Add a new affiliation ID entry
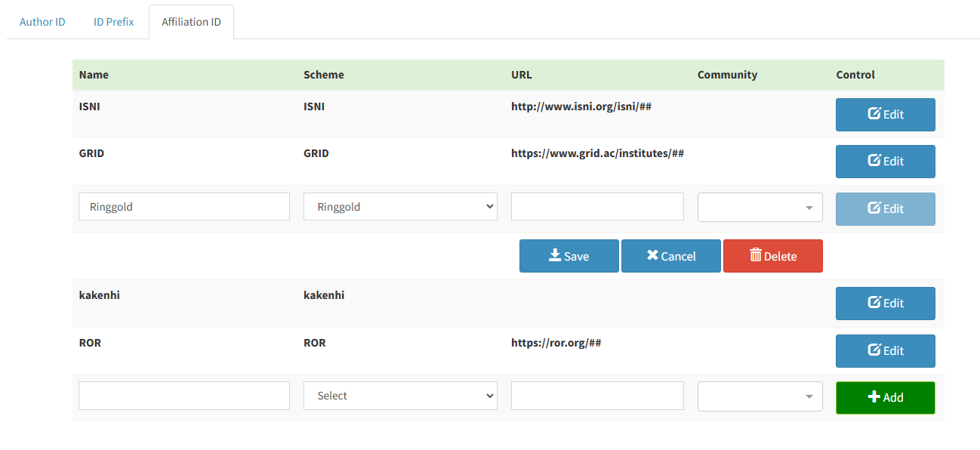This screenshot has width=980, height=450. click(885, 398)
